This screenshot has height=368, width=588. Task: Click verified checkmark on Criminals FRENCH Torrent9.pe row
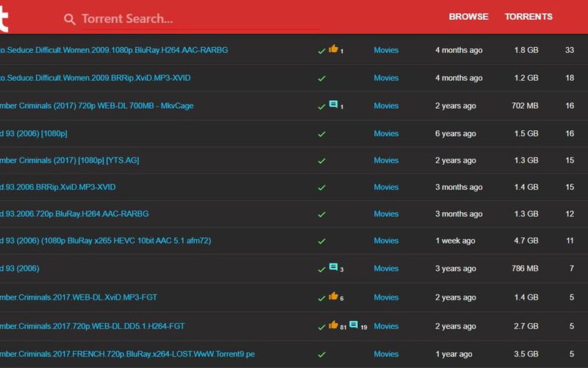pos(321,355)
